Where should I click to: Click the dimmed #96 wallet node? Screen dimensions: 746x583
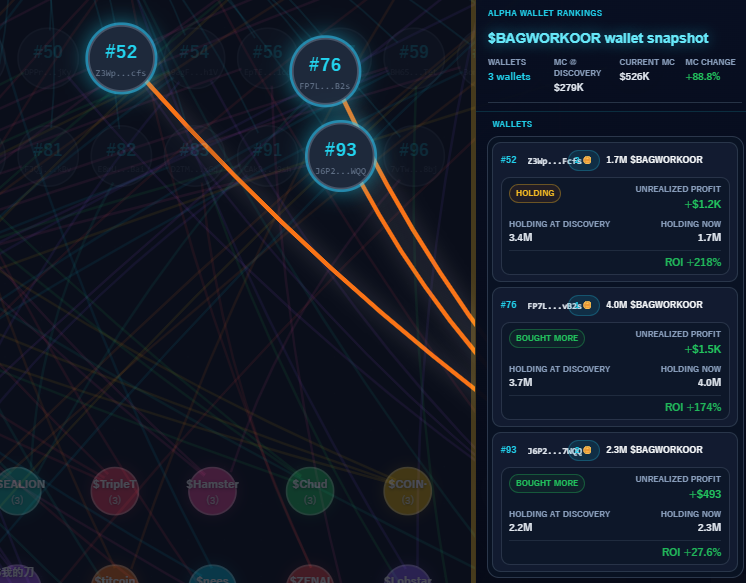[x=414, y=156]
